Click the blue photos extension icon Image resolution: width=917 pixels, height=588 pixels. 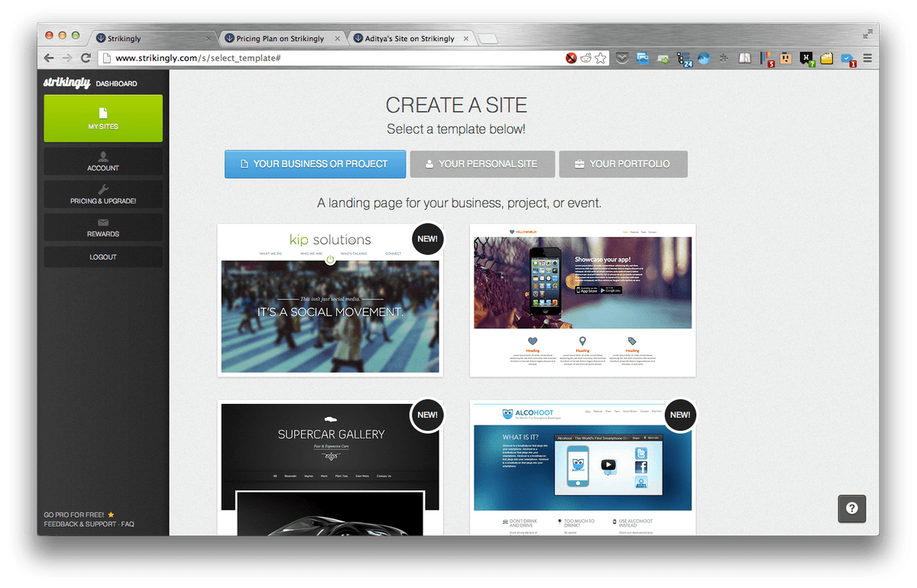coord(643,58)
